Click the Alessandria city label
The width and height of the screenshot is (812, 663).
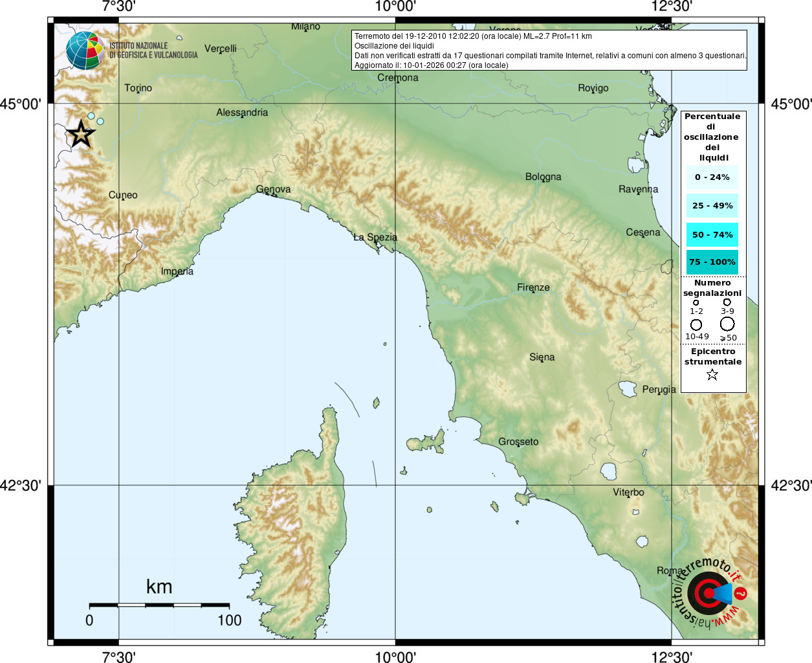click(x=242, y=113)
